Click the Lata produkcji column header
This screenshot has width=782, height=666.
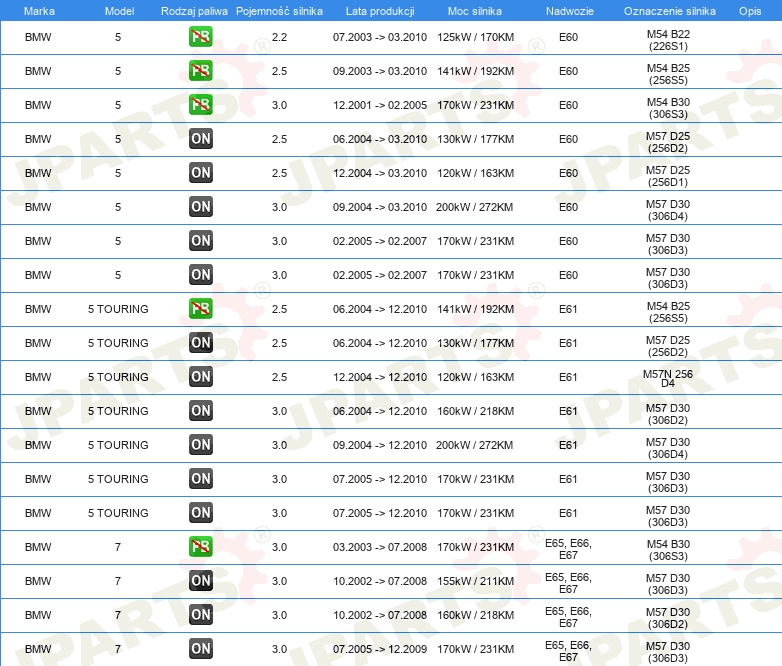380,11
